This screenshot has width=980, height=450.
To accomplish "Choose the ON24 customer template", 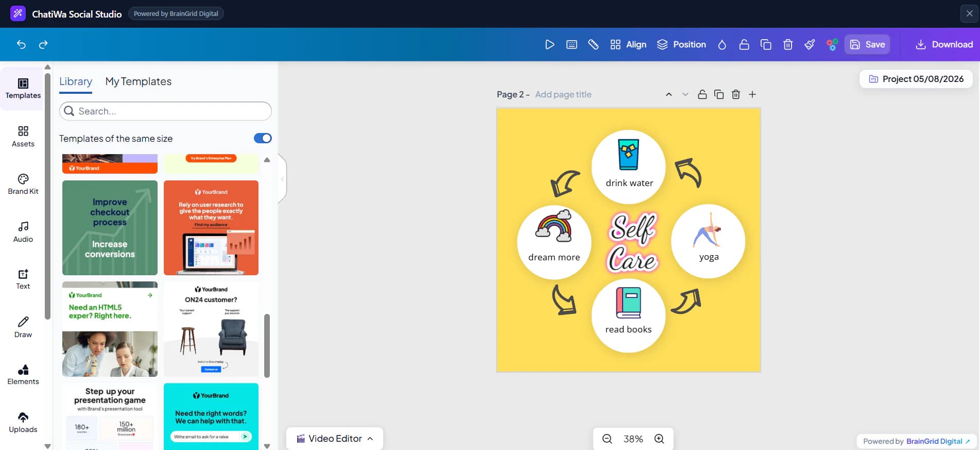I will 211,329.
